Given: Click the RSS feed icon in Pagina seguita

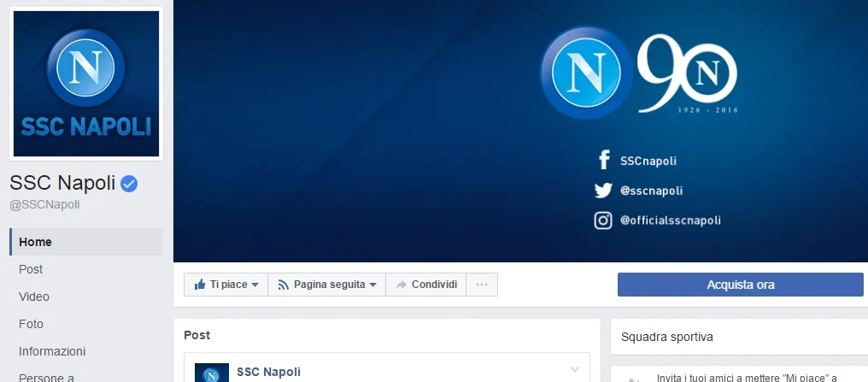Looking at the screenshot, I should tap(284, 285).
